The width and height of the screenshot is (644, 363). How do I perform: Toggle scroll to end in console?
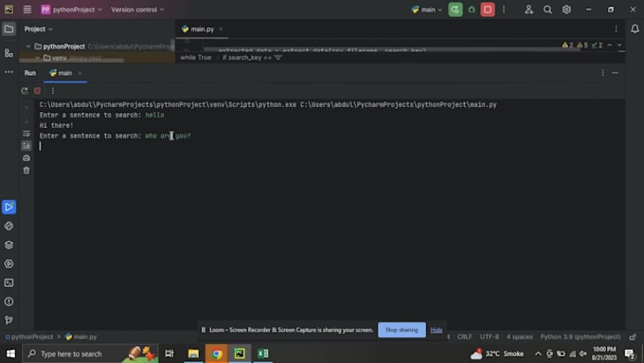pos(27,146)
